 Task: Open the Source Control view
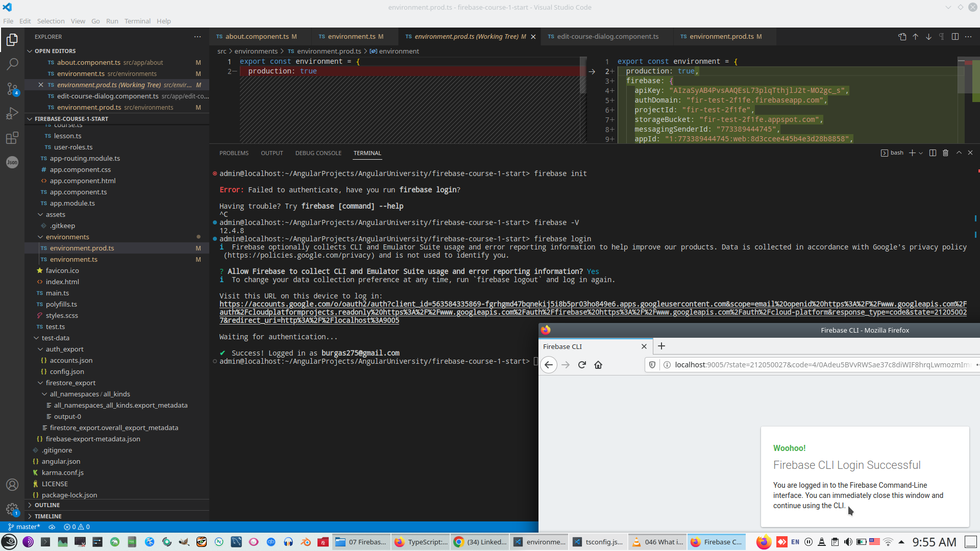[12, 89]
